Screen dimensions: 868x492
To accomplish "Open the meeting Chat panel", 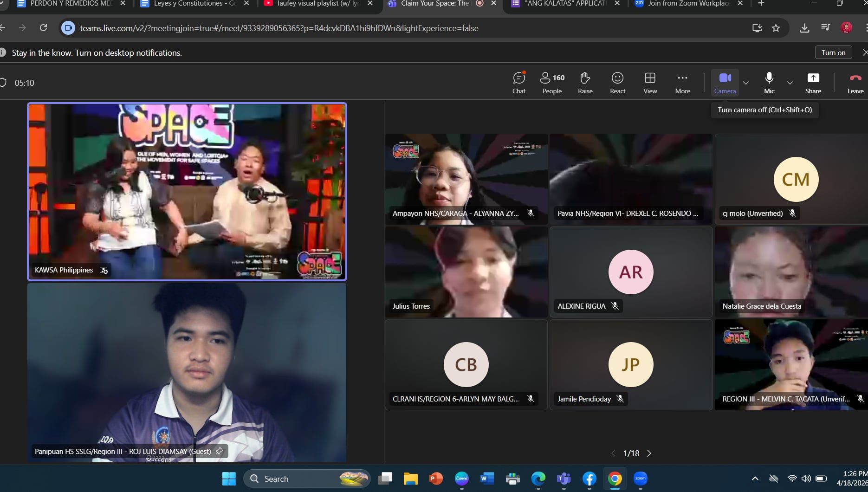I will coord(519,83).
